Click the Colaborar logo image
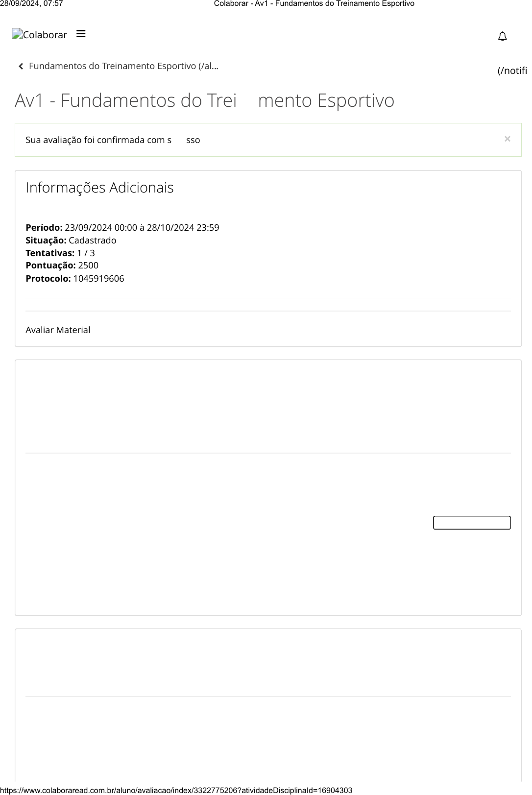The width and height of the screenshot is (532, 795). pyautogui.click(x=39, y=35)
